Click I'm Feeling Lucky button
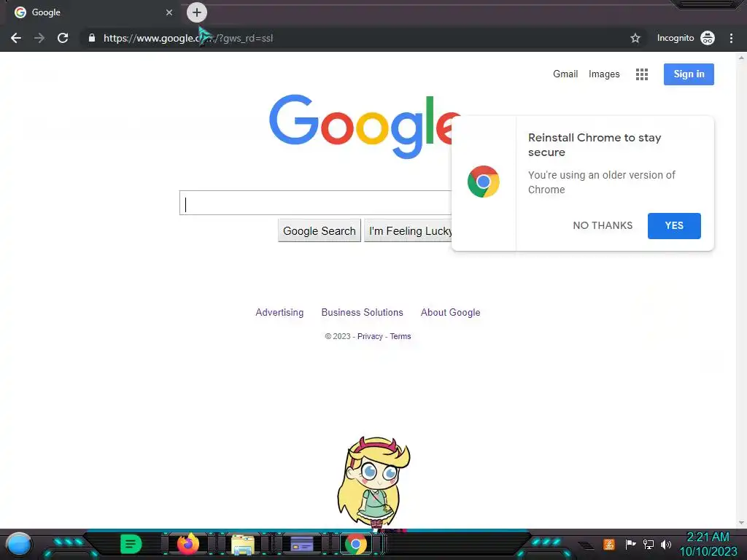 pyautogui.click(x=409, y=231)
